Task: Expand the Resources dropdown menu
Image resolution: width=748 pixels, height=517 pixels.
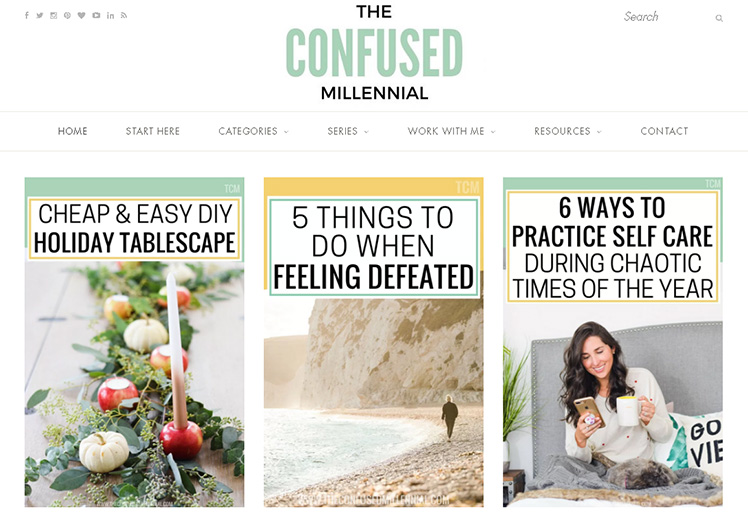Action: point(568,131)
